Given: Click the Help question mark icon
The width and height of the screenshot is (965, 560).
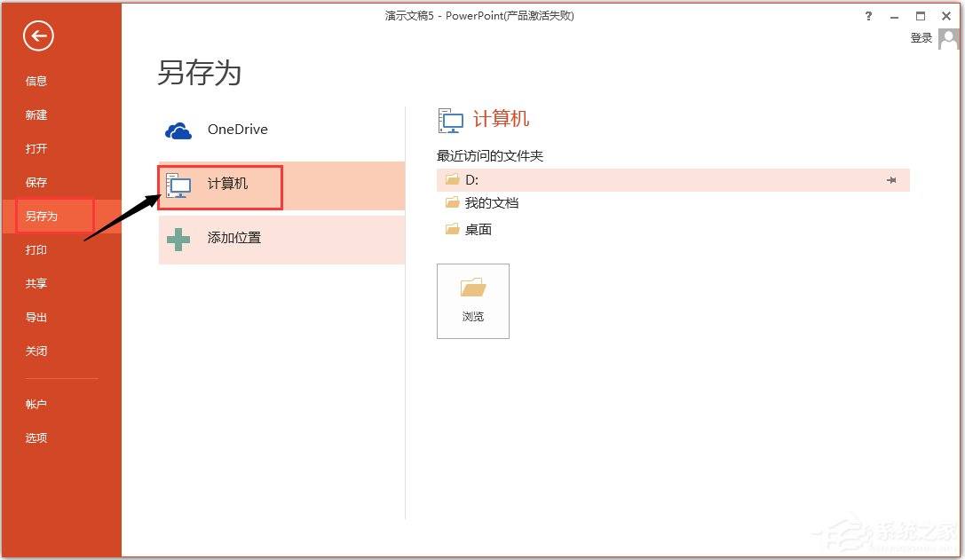Looking at the screenshot, I should point(868,16).
